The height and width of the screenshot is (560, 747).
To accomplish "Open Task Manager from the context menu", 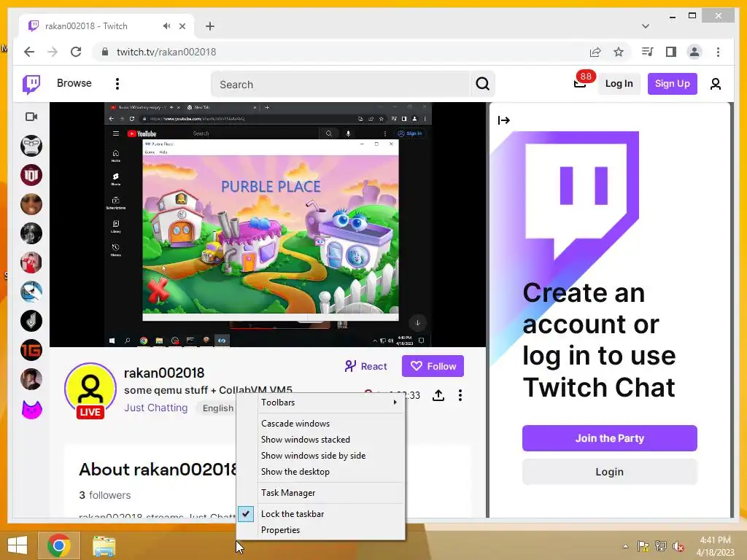I will pos(287,493).
